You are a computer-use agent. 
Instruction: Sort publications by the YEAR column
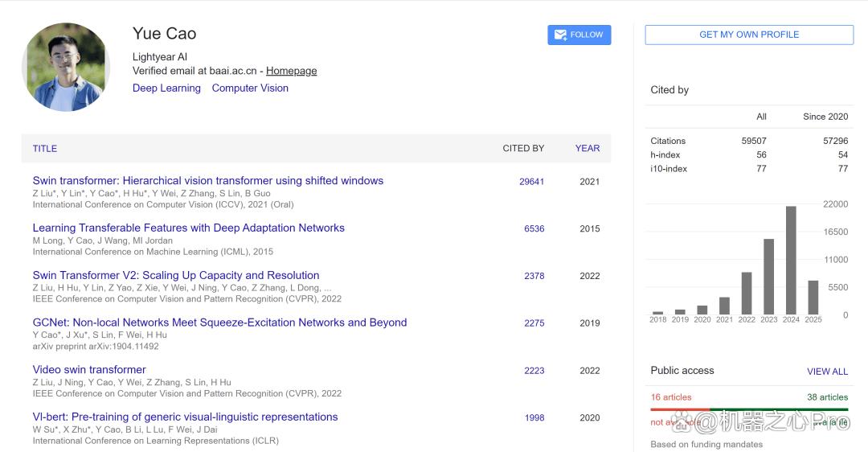coord(588,149)
